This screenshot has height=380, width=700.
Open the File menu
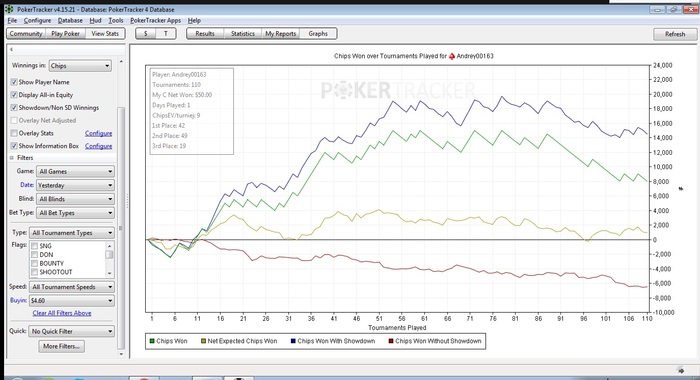tap(12, 21)
